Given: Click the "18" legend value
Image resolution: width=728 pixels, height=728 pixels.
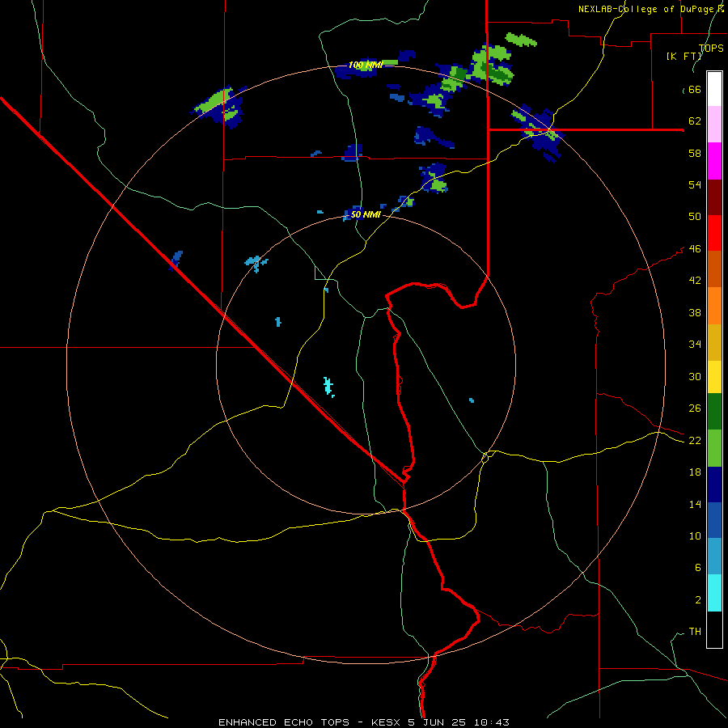Looking at the screenshot, I should pyautogui.click(x=695, y=472).
